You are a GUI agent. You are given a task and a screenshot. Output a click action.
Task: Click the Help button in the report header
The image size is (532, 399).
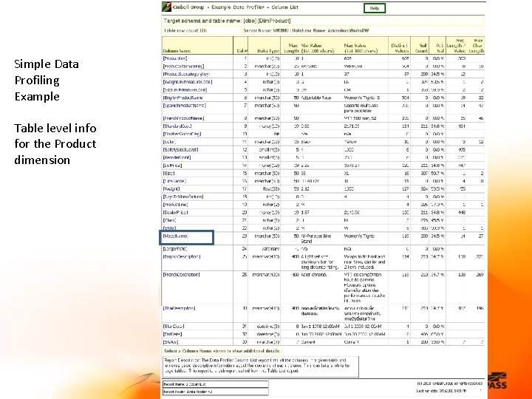[374, 8]
